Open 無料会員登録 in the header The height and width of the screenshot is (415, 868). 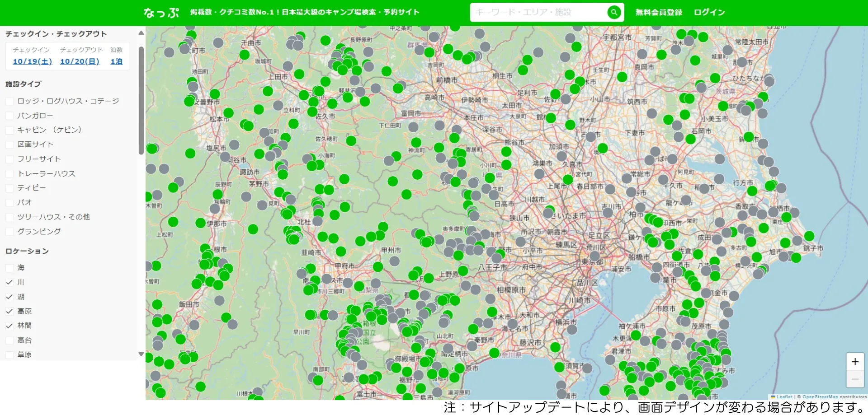pyautogui.click(x=659, y=12)
